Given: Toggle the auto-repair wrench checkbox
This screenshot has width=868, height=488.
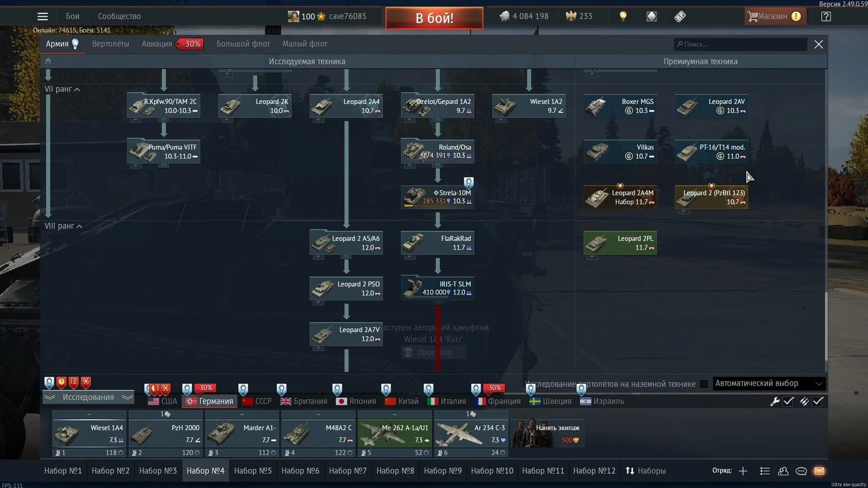Looking at the screenshot, I should [788, 401].
